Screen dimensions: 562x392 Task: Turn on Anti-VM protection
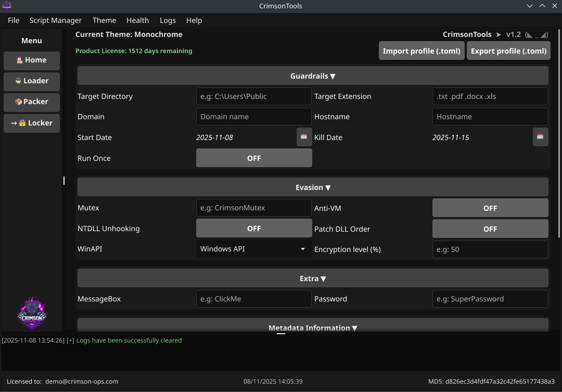(x=490, y=208)
